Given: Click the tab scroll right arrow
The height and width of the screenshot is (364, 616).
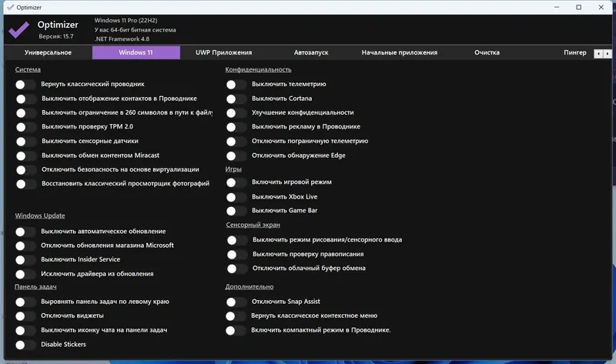Looking at the screenshot, I should pyautogui.click(x=608, y=53).
